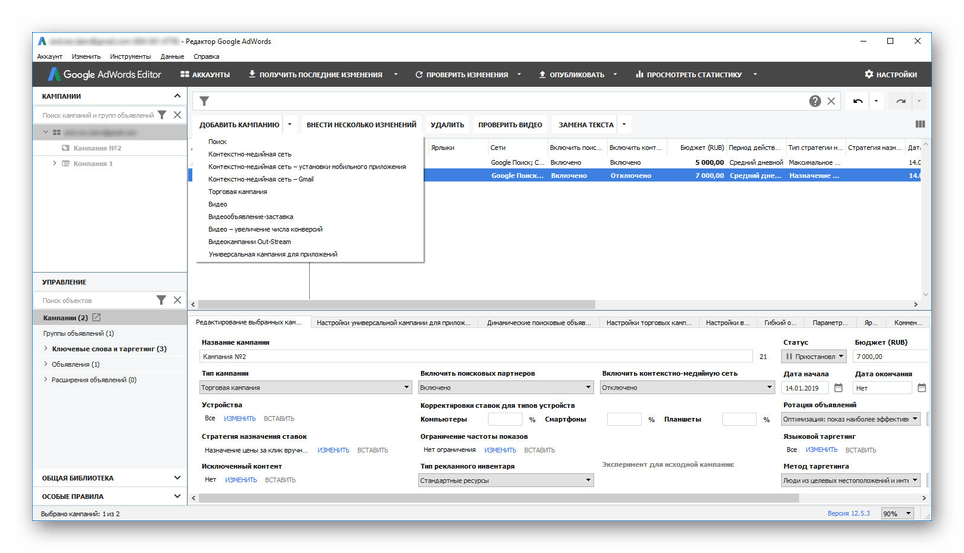Click the undo arrow icon
964x553 pixels.
tap(858, 101)
